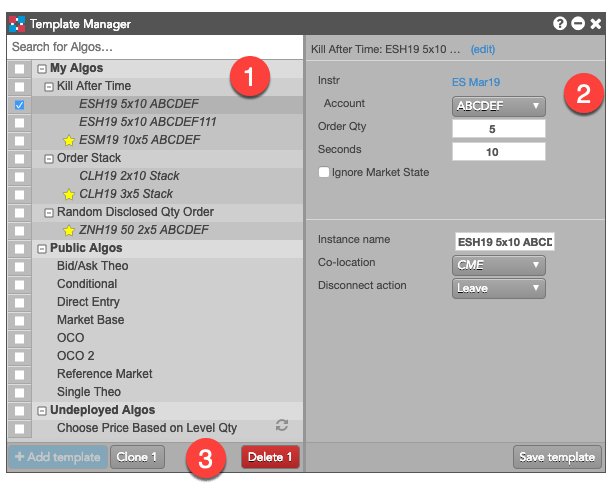This screenshot has width=613, height=491.
Task: Click the Save template button
Action: (557, 457)
